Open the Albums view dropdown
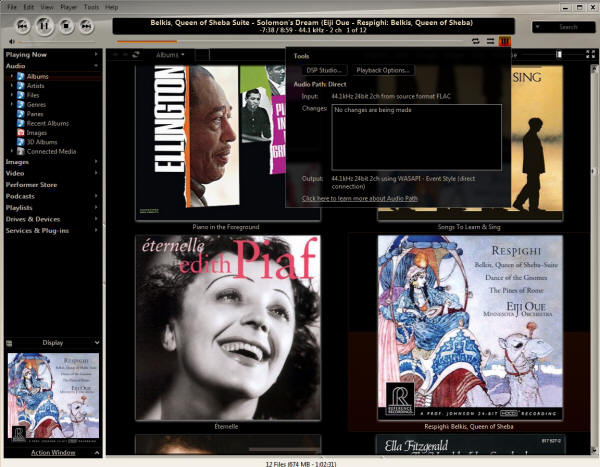 click(x=170, y=55)
